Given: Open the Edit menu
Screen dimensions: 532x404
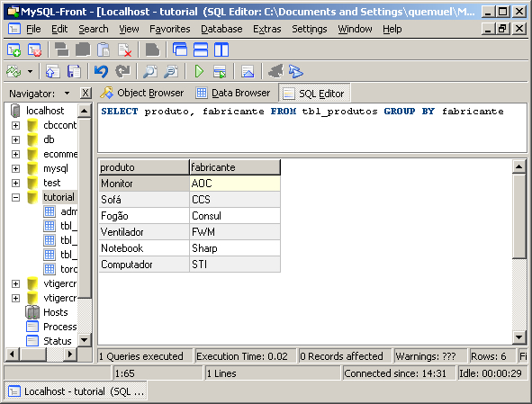Looking at the screenshot, I should point(59,29).
